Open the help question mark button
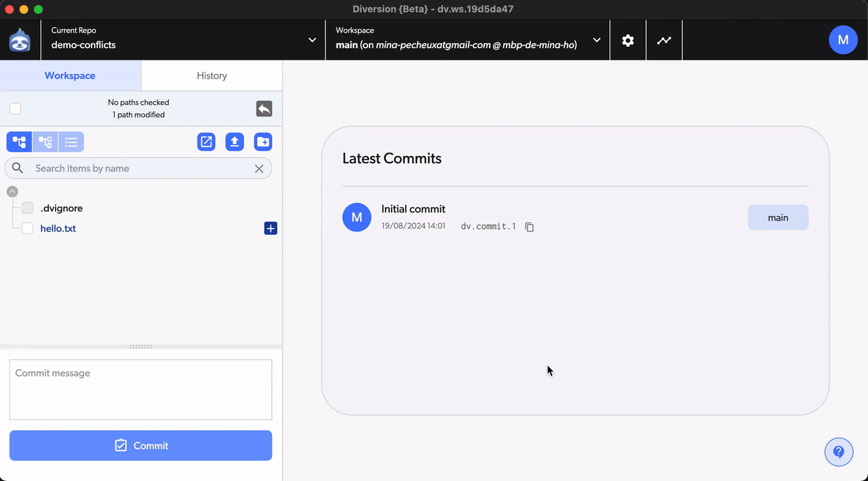 (x=839, y=452)
